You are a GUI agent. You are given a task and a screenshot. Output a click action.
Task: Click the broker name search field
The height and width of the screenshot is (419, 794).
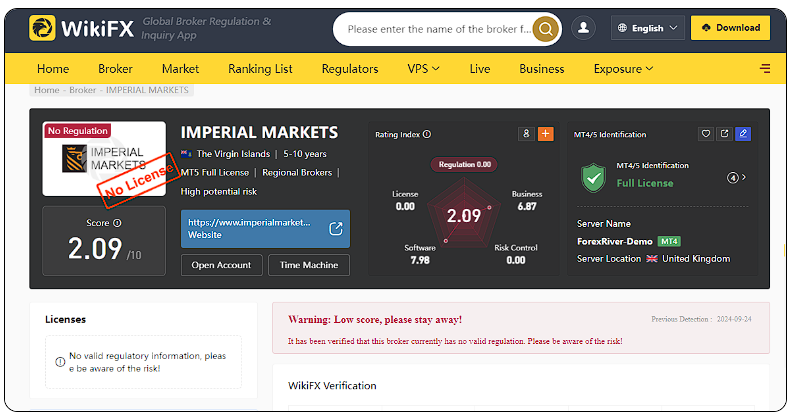[x=439, y=29]
